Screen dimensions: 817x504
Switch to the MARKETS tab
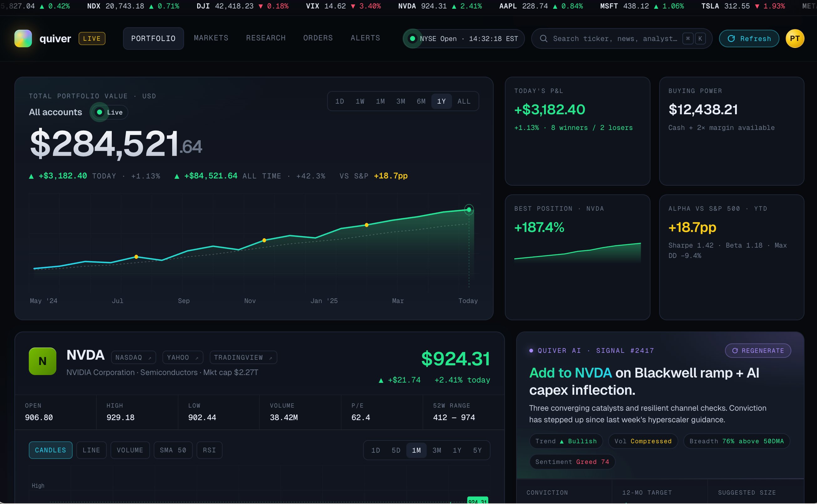coord(211,38)
